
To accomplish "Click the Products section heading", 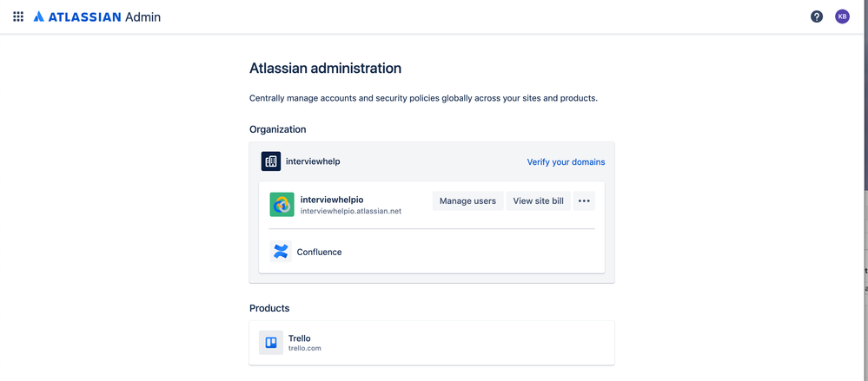I will (x=269, y=308).
